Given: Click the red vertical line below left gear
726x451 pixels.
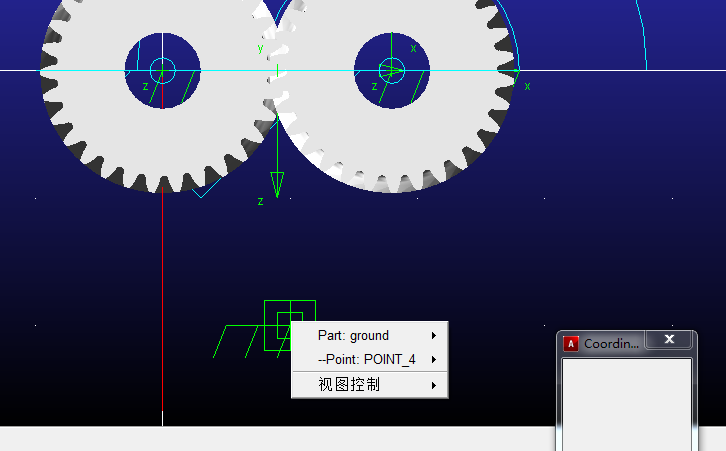Looking at the screenshot, I should point(162,300).
